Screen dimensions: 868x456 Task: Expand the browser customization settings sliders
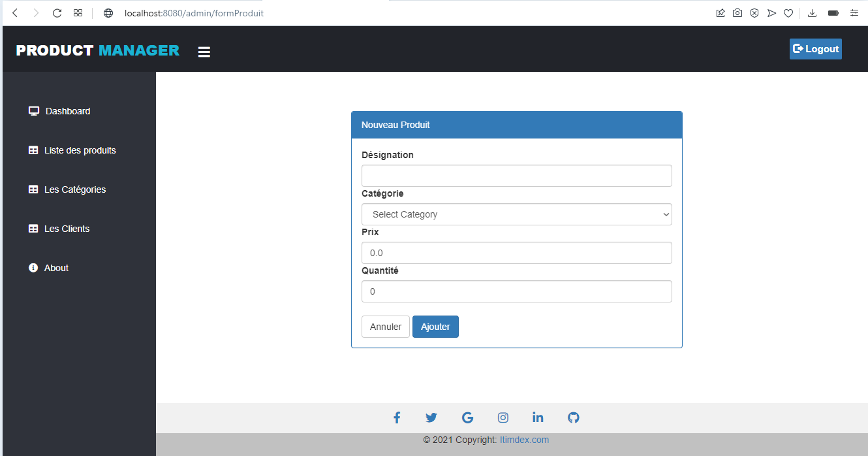[854, 12]
